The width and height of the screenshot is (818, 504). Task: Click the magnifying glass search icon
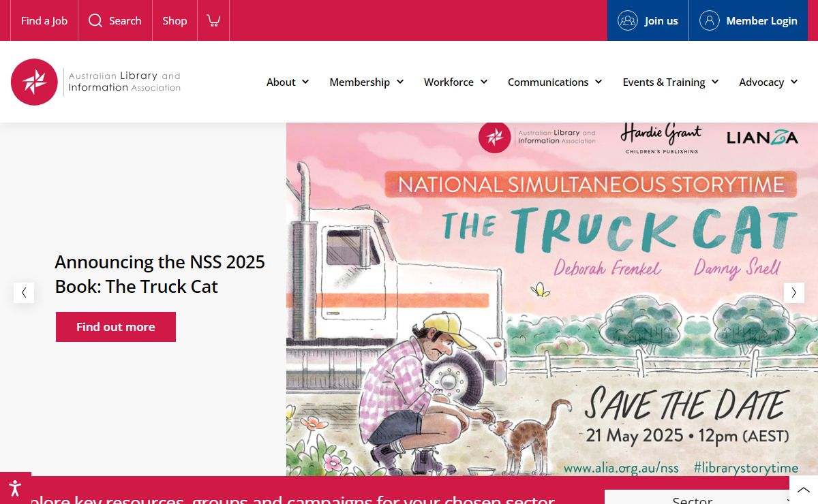tap(95, 20)
